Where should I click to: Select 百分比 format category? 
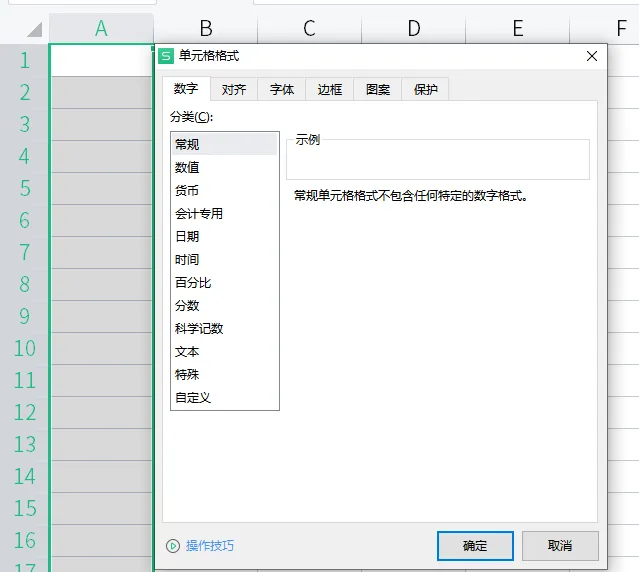[225, 282]
